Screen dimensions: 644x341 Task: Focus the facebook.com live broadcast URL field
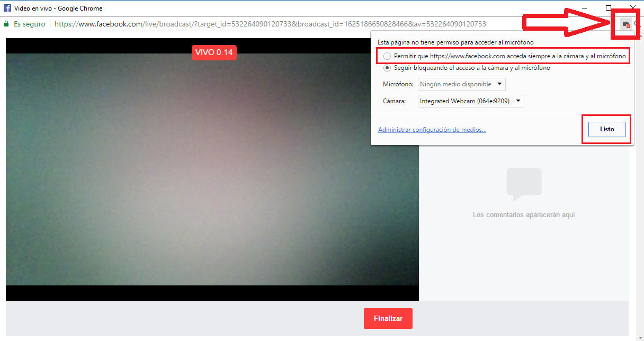pos(270,24)
